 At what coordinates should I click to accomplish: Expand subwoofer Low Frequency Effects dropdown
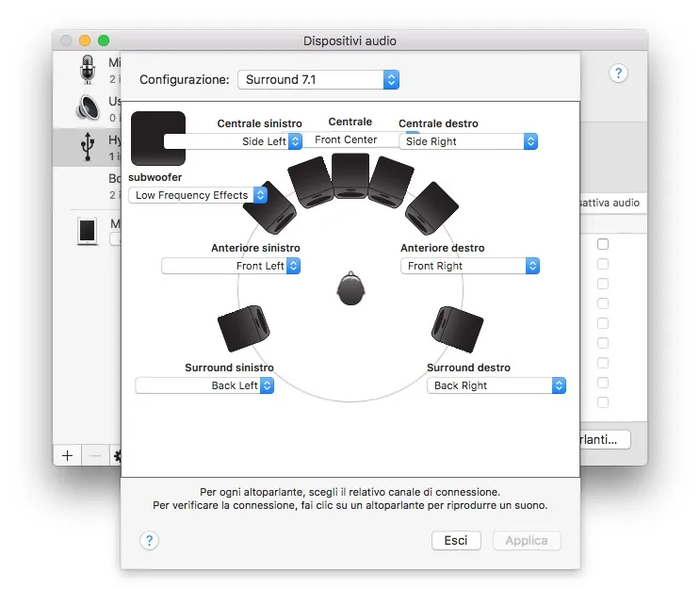[x=198, y=195]
